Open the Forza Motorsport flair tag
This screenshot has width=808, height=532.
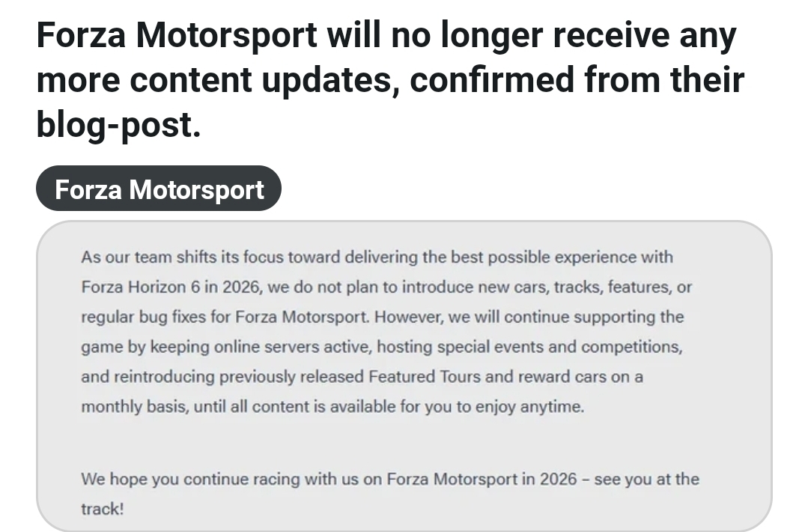point(159,189)
